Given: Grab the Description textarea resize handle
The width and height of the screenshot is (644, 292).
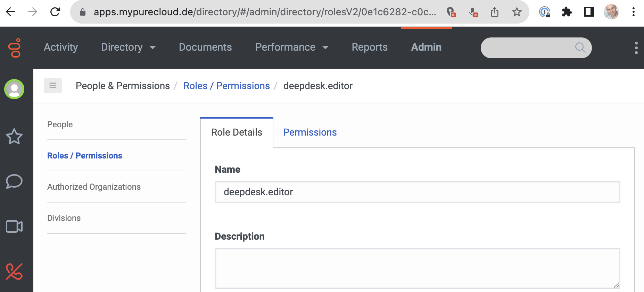Looking at the screenshot, I should pyautogui.click(x=616, y=285).
